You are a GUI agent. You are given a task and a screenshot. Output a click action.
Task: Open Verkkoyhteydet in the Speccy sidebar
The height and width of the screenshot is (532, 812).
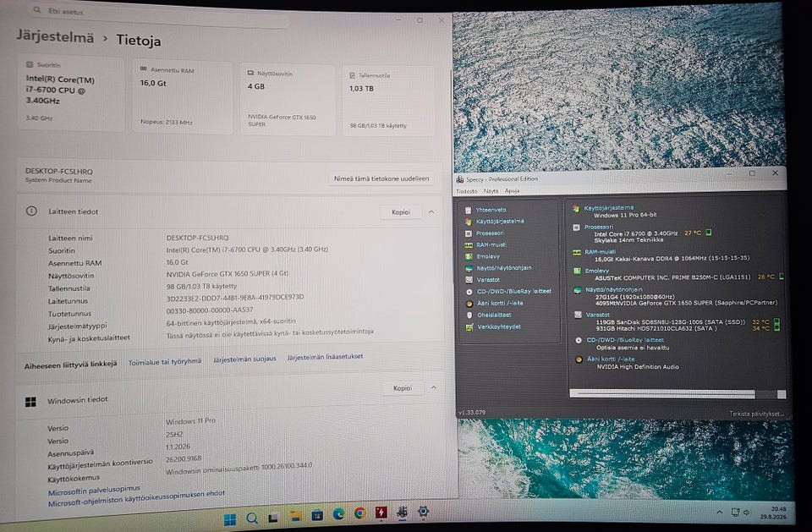pos(499,326)
